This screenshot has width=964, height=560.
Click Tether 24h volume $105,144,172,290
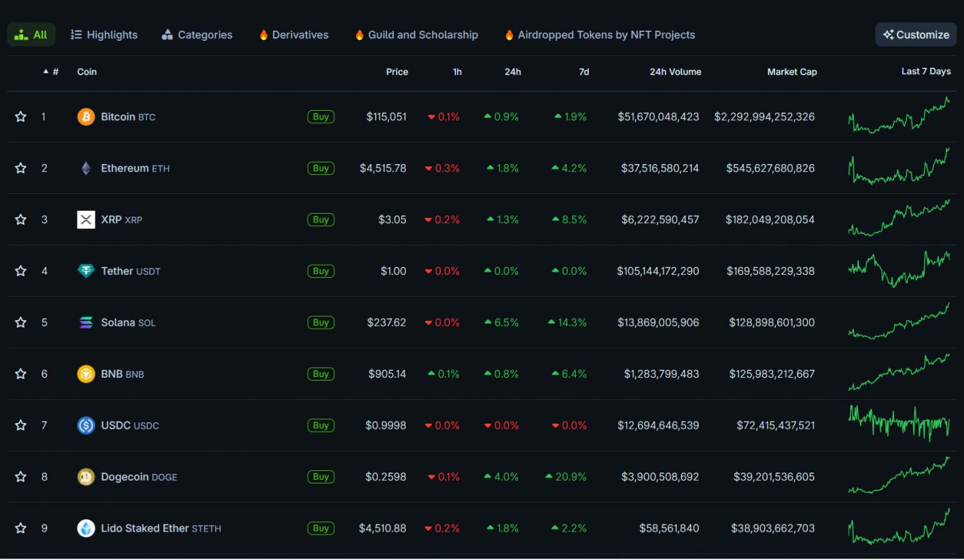[x=658, y=271]
